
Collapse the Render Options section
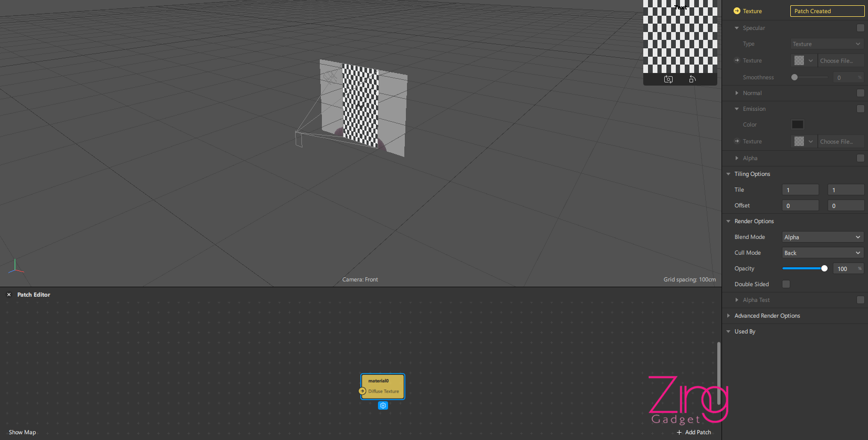(x=728, y=221)
